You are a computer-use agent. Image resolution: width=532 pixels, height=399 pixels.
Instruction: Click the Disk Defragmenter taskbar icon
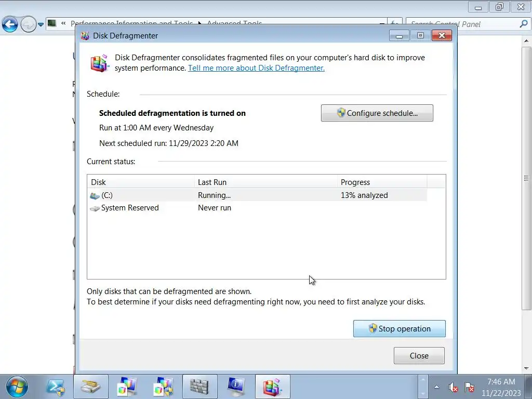[272, 387]
